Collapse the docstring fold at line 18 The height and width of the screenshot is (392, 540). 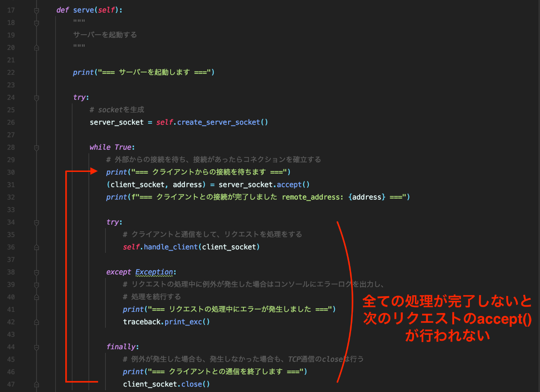[37, 23]
